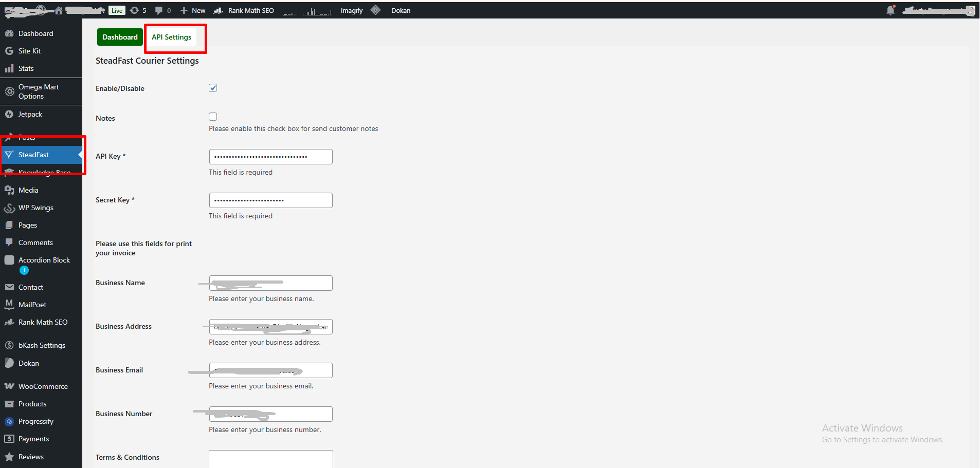Switch to the API Settings tab

click(x=171, y=37)
